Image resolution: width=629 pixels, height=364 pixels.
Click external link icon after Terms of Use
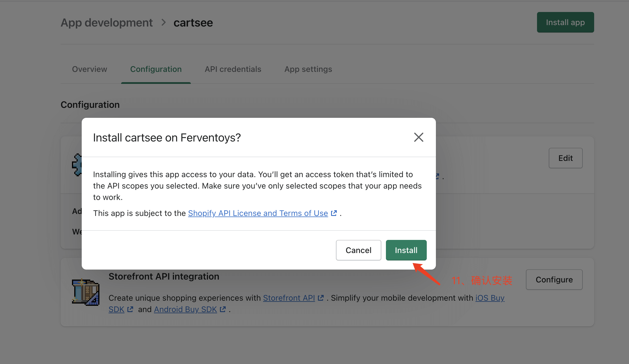(x=334, y=213)
